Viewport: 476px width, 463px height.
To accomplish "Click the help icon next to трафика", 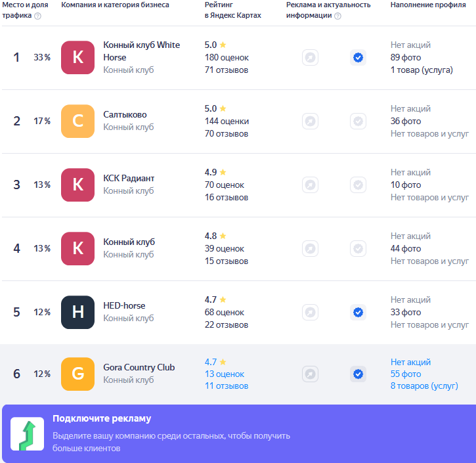I will [37, 16].
